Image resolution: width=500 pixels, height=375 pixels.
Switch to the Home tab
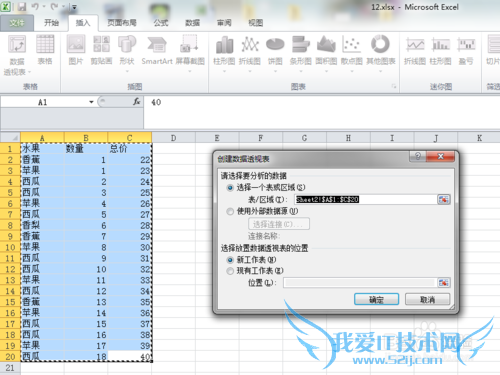pyautogui.click(x=51, y=23)
